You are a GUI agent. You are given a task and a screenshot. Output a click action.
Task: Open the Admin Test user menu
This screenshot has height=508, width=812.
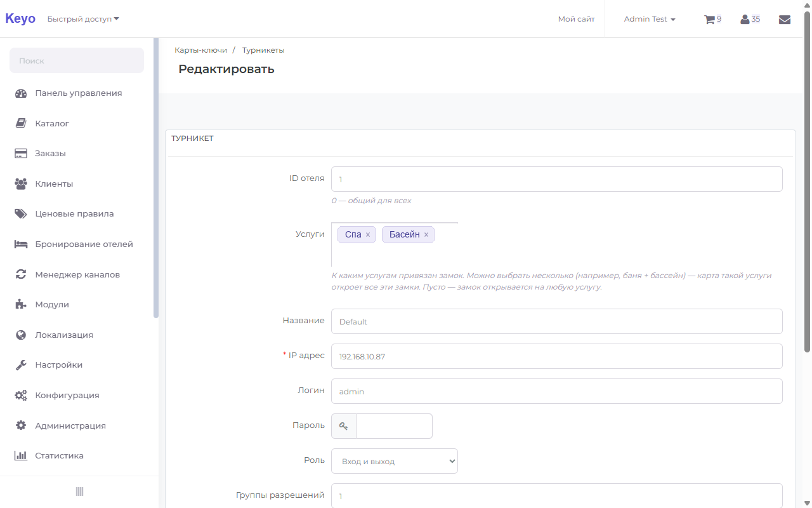pyautogui.click(x=650, y=19)
